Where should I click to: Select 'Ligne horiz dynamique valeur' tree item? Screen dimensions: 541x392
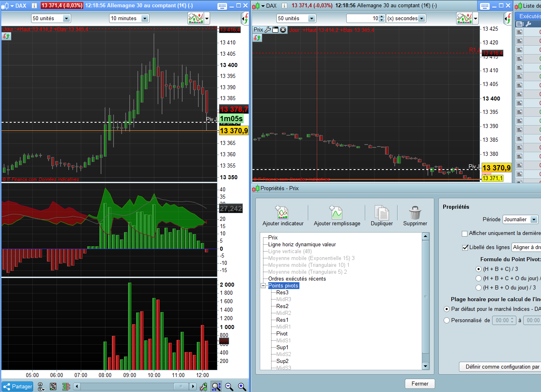click(302, 244)
